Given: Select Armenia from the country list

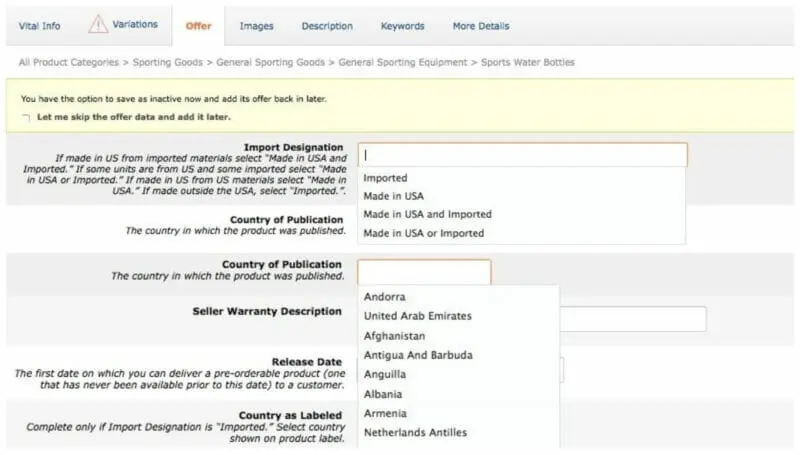Looking at the screenshot, I should (385, 413).
